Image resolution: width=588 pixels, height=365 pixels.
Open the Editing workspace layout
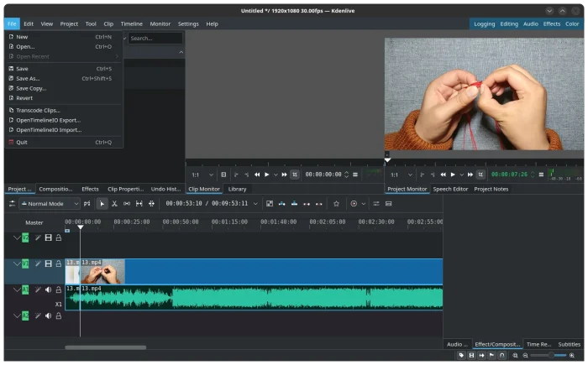point(509,24)
